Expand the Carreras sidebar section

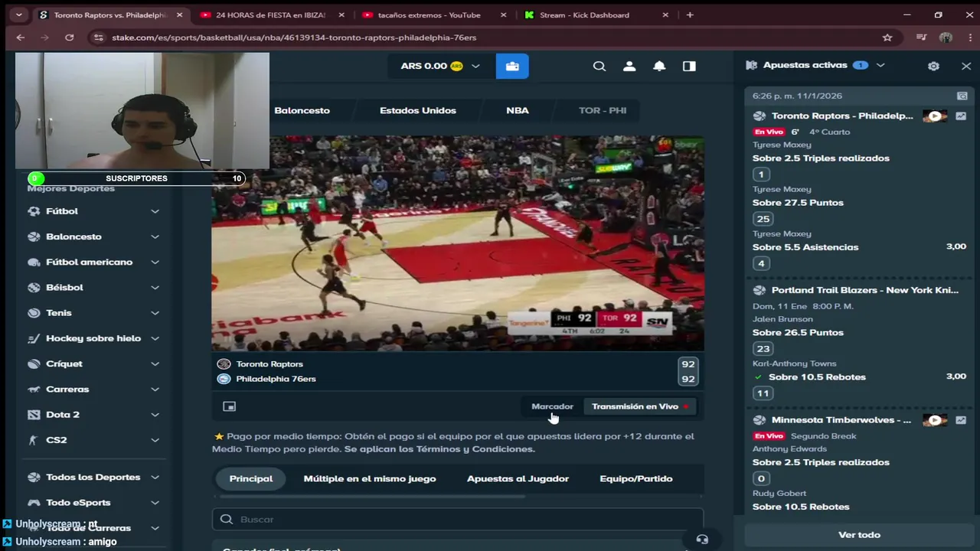(155, 390)
